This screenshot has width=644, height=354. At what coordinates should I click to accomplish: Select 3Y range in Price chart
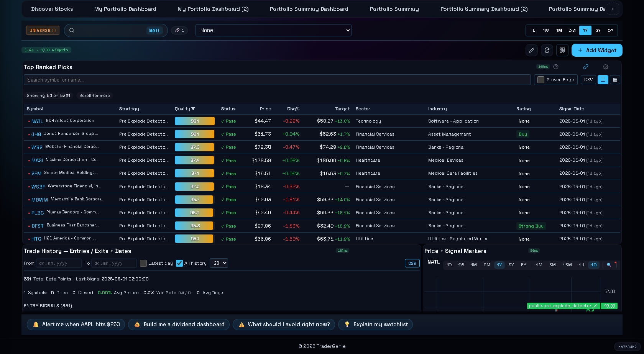(x=511, y=265)
